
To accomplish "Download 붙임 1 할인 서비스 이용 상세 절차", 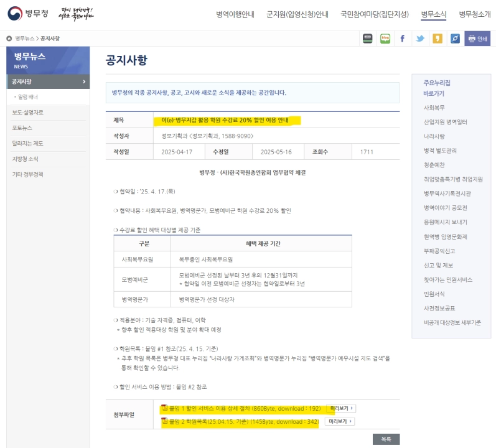I will click(x=245, y=408).
